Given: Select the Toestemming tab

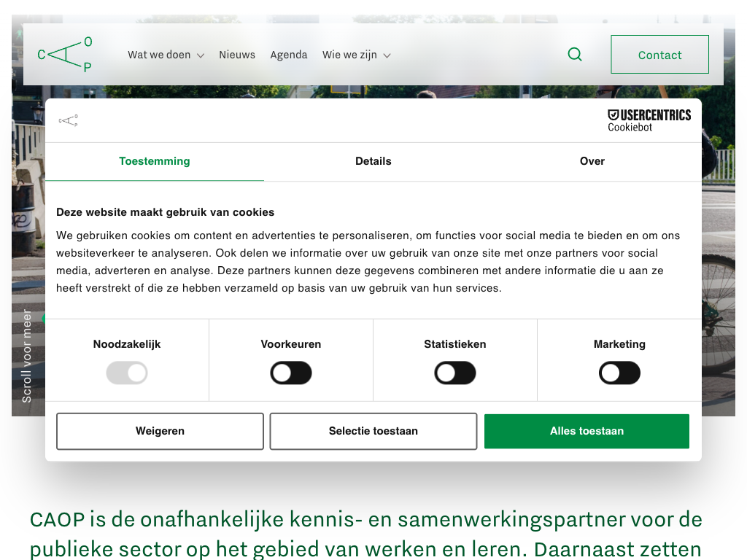Looking at the screenshot, I should 155,161.
